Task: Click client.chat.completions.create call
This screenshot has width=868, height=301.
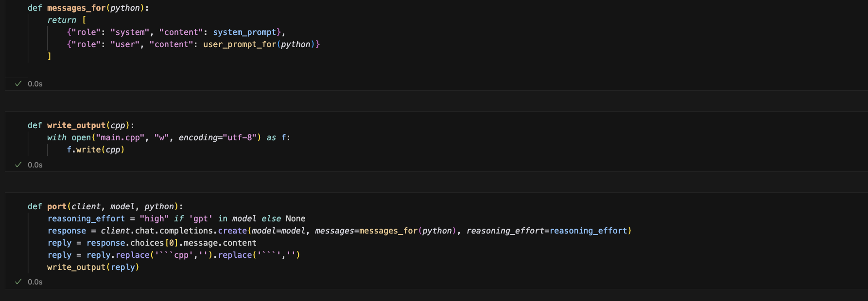Action: point(174,231)
